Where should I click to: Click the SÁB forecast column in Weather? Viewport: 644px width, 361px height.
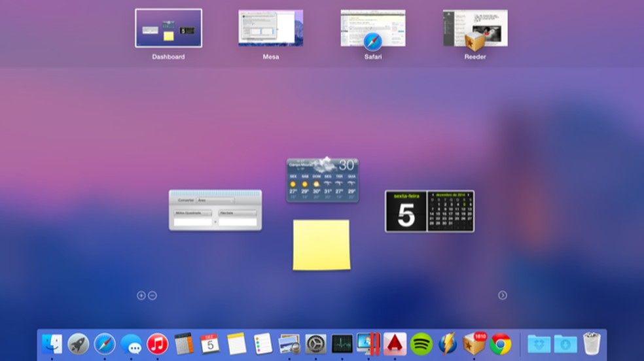(305, 186)
